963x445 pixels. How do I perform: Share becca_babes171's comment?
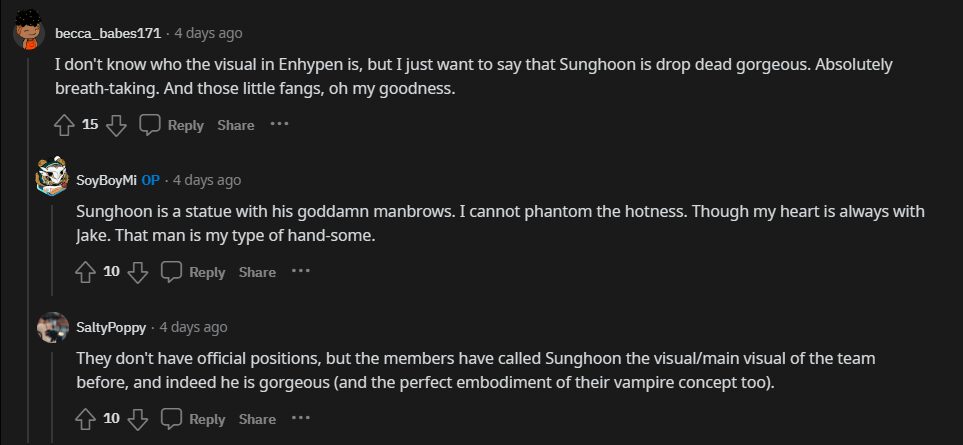pyautogui.click(x=236, y=125)
